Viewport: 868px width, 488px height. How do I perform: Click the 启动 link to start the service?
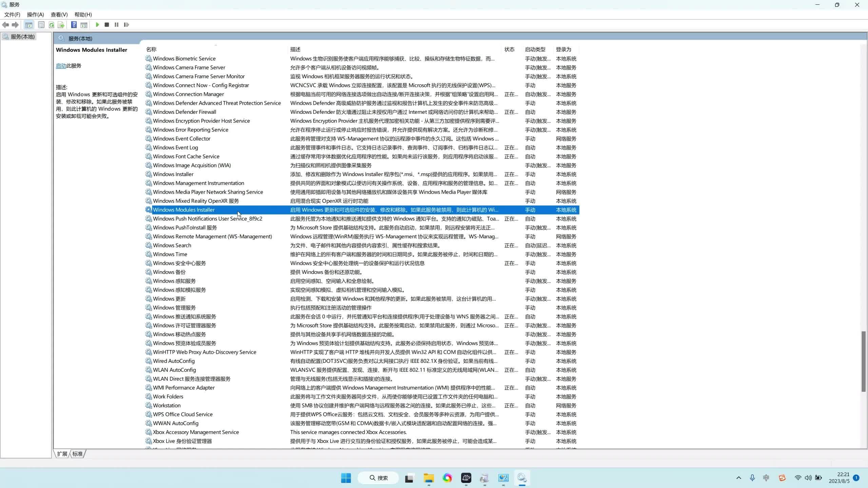point(61,66)
